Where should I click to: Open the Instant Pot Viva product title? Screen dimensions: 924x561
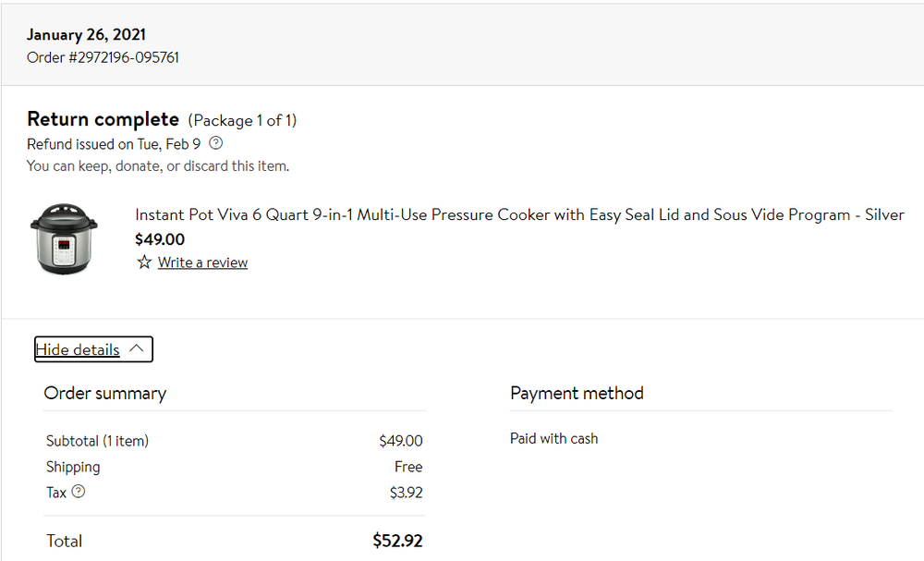tap(519, 214)
